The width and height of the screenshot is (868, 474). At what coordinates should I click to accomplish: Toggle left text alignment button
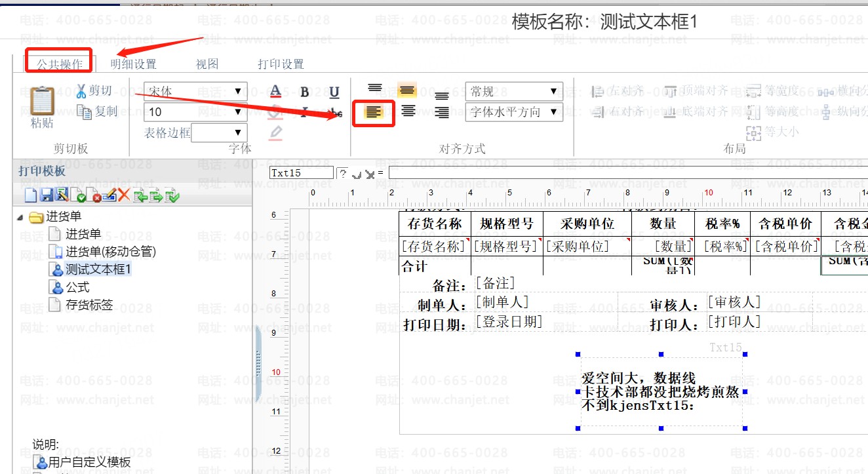point(374,112)
